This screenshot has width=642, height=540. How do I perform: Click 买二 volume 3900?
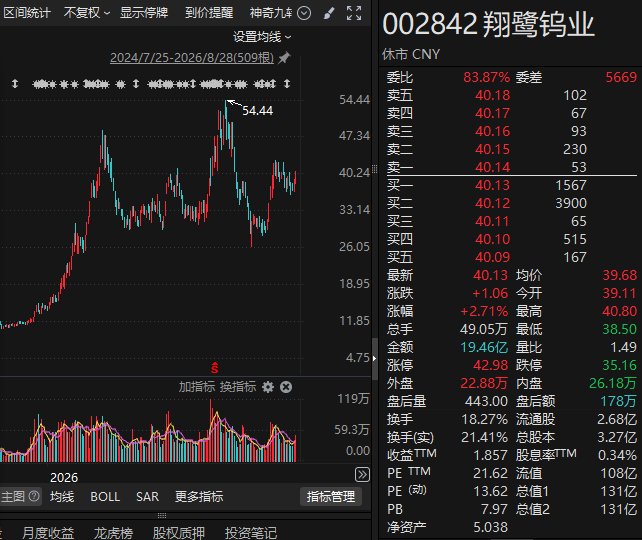point(571,203)
